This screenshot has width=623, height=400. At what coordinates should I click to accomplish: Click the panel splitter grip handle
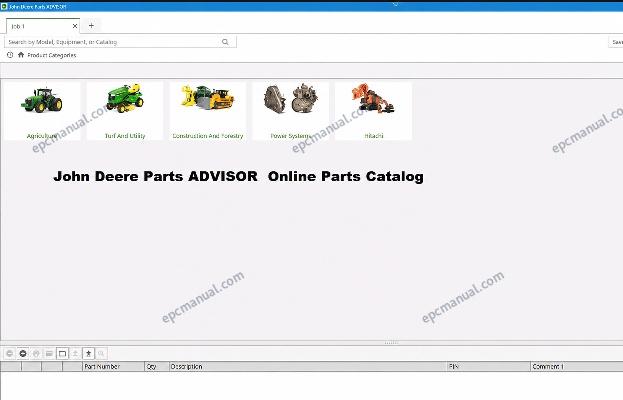click(391, 343)
